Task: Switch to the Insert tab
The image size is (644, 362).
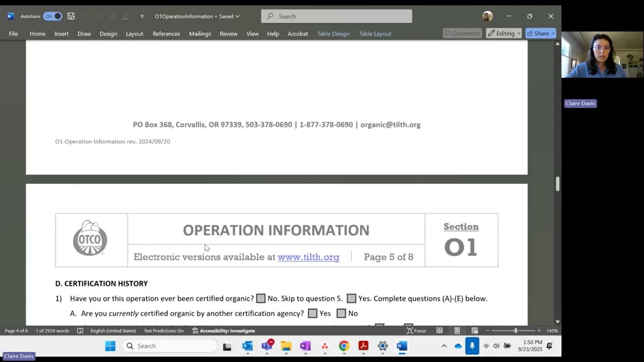Action: point(61,34)
